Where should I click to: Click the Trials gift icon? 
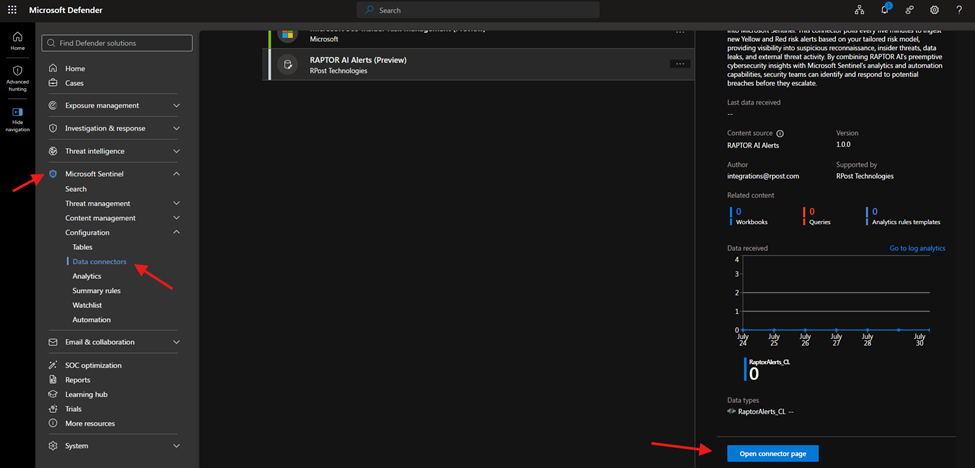click(x=53, y=409)
